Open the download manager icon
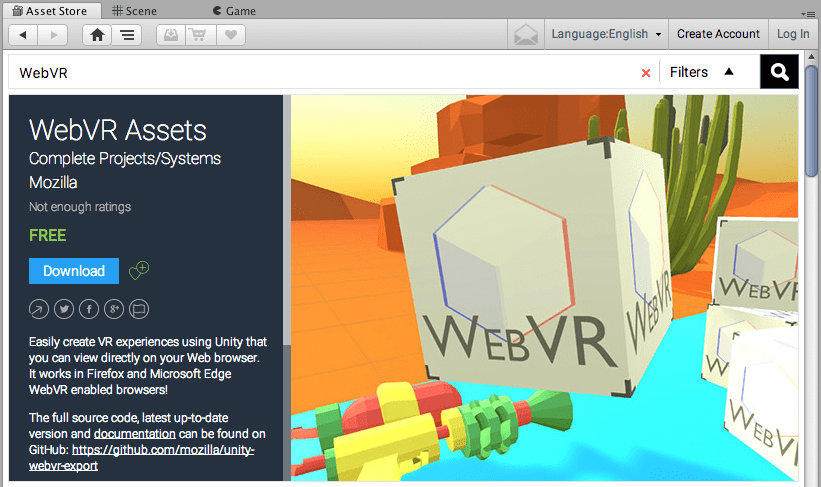 (171, 35)
